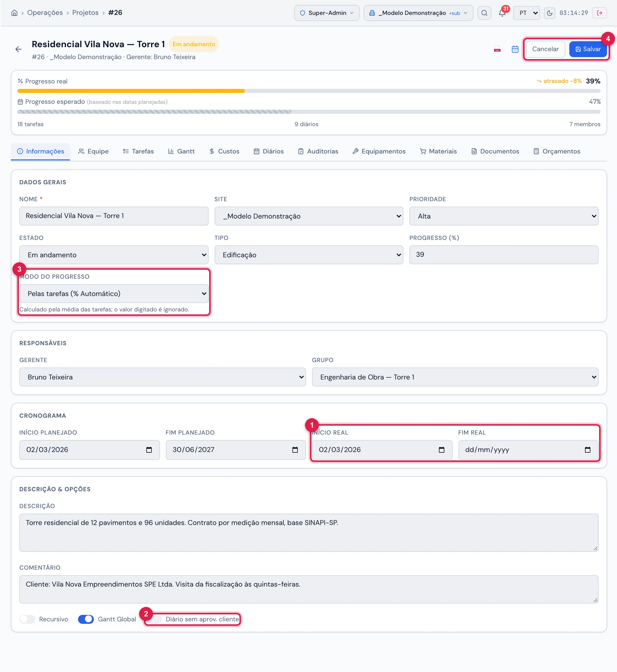Open the Orçamentos tab
The height and width of the screenshot is (672, 617).
point(557,151)
